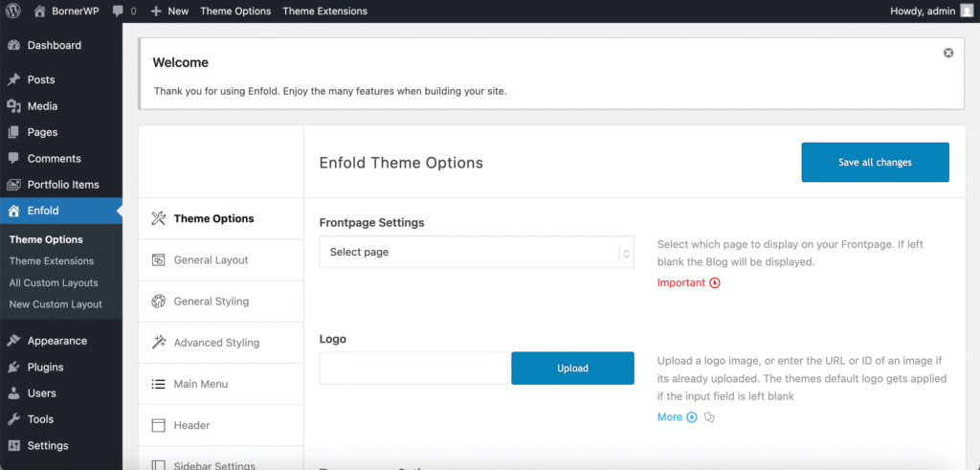The height and width of the screenshot is (470, 980).
Task: Click the Tools wrench icon
Action: tap(13, 419)
